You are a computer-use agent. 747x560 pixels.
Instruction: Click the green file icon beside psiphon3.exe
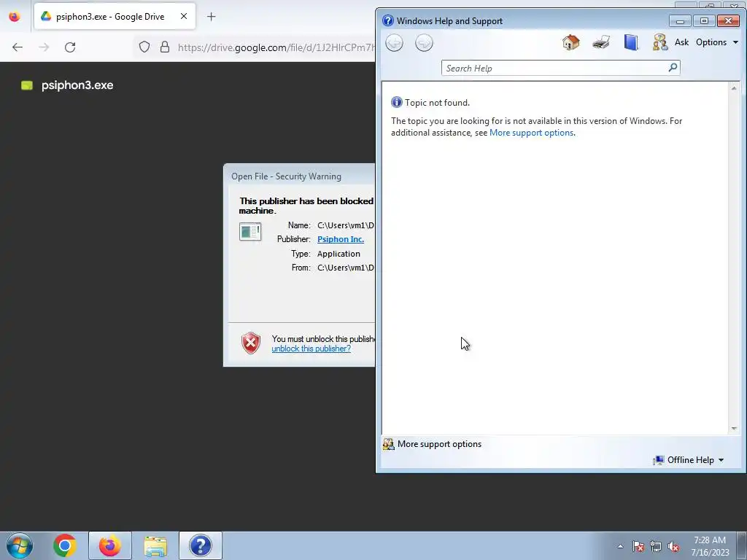click(27, 85)
